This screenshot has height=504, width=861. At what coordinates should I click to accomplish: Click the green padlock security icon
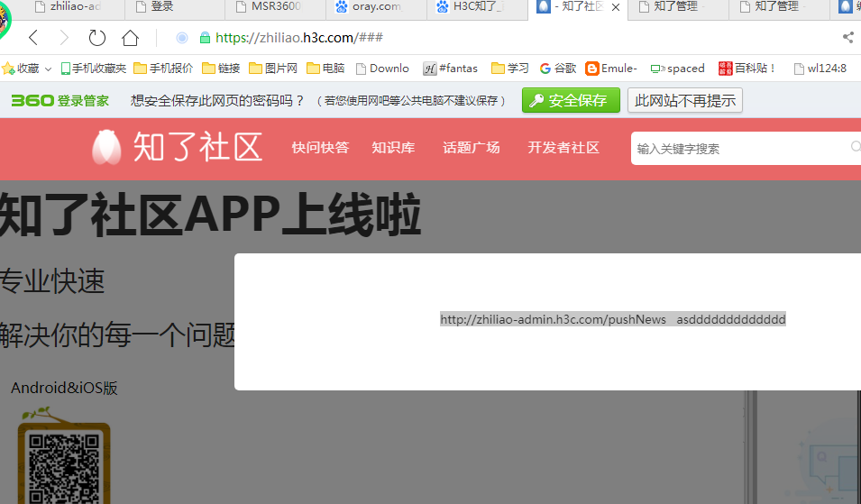[205, 37]
